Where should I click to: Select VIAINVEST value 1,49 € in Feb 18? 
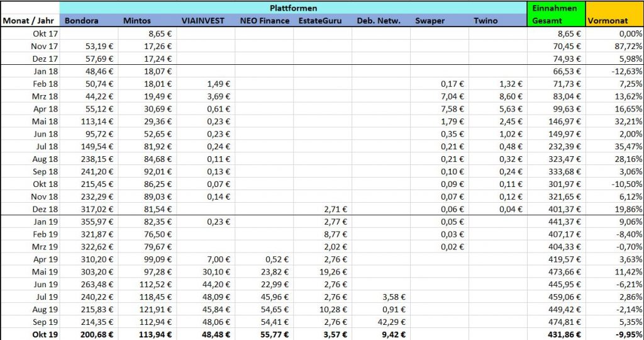coord(206,84)
